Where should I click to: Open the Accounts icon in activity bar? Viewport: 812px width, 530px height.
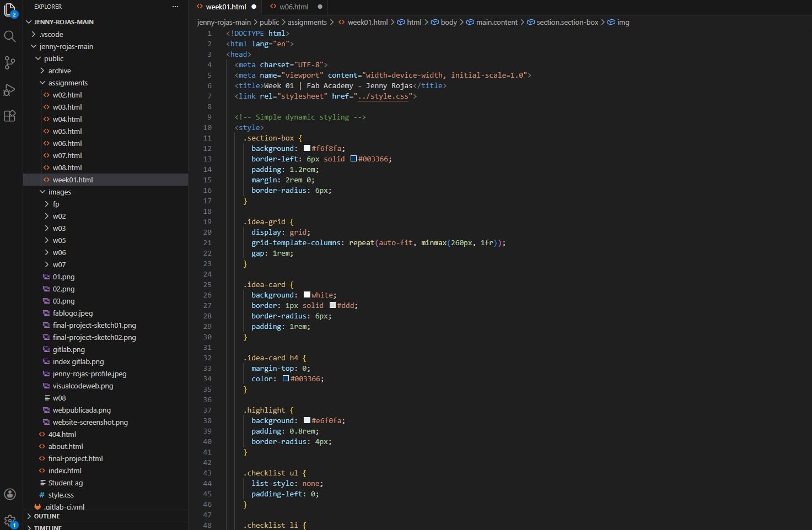point(10,494)
